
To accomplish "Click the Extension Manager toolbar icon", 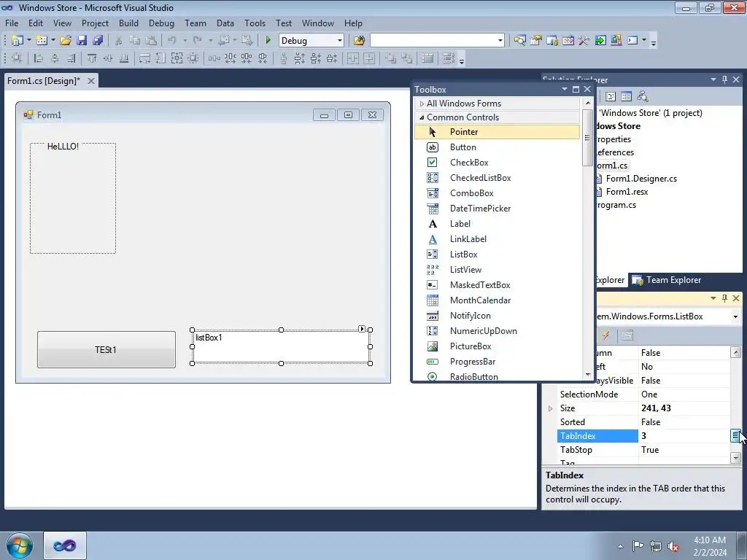I will (x=616, y=41).
